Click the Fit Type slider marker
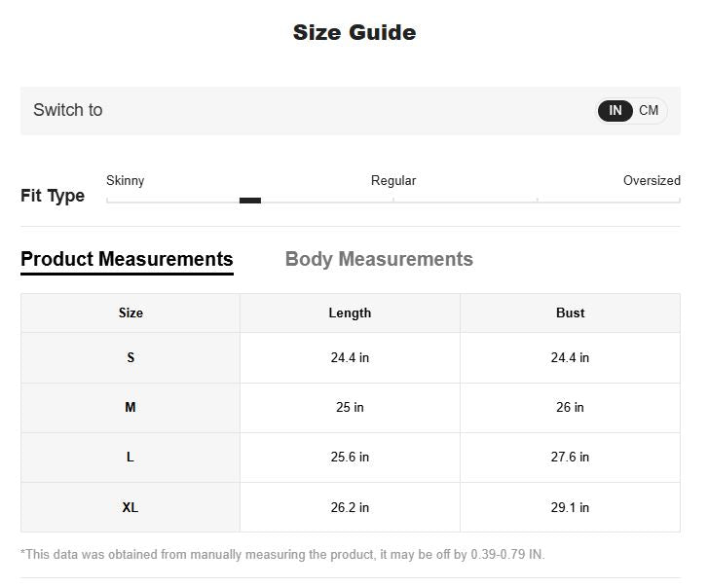This screenshot has height=588, width=709. pos(250,201)
